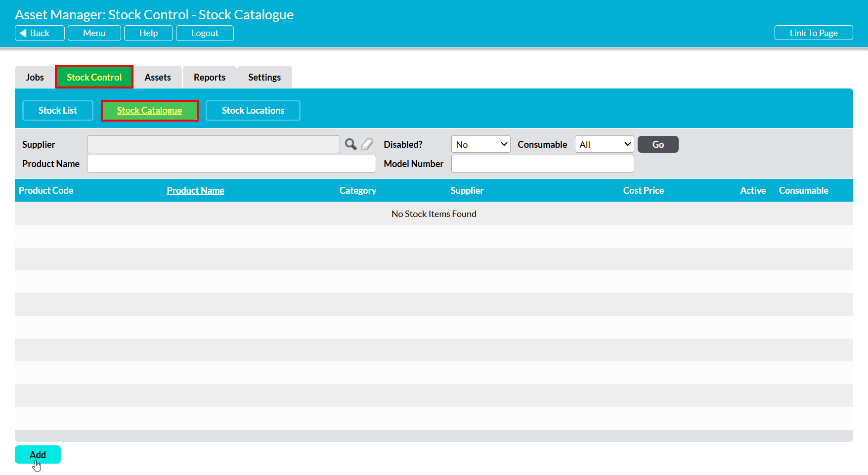
Task: Open the Menu button
Action: click(94, 33)
